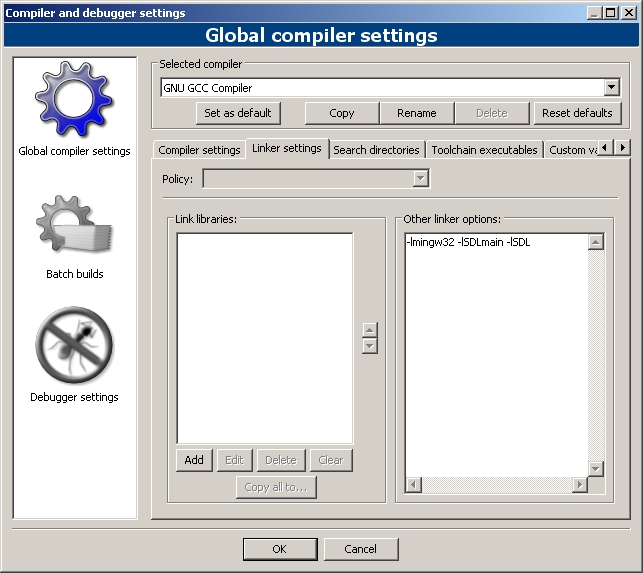Open Debugger settings ant icon

(74, 345)
